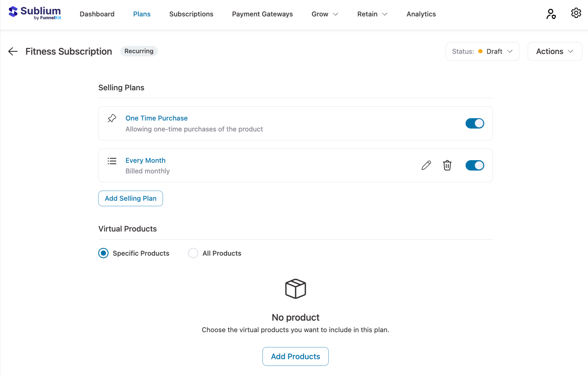Open the Status Draft dropdown
The height and width of the screenshot is (375, 588).
pos(482,51)
